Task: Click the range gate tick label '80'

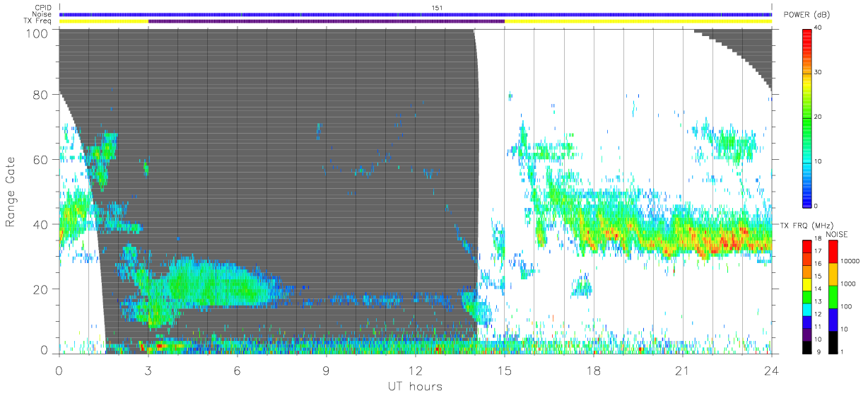Action: click(x=40, y=95)
